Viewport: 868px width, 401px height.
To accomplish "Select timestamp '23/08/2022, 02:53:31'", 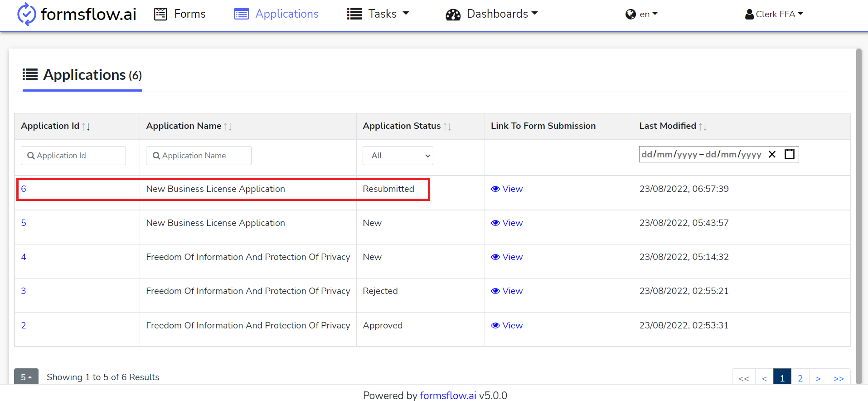I will 684,325.
